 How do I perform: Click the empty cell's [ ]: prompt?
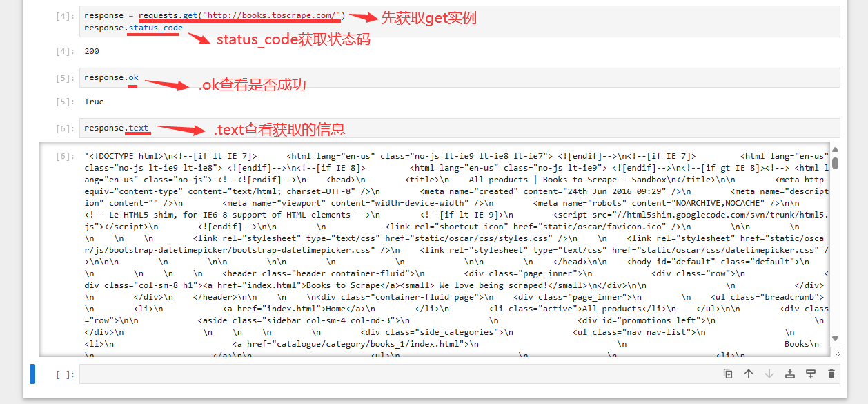coord(64,375)
